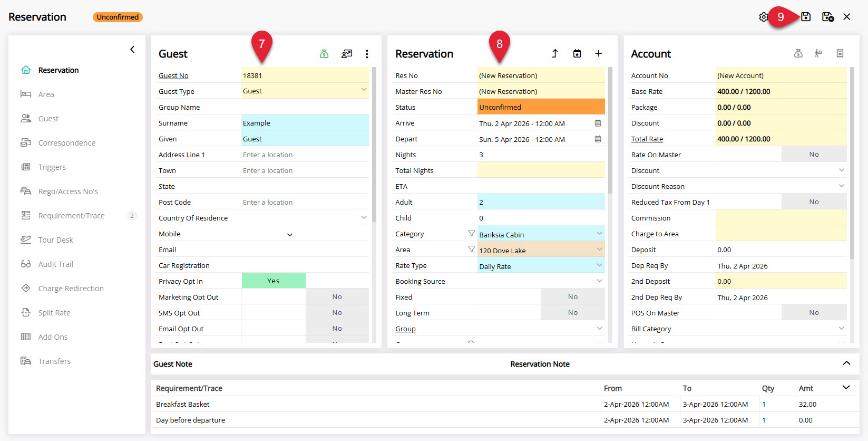Close the Reservation screen with X
This screenshot has width=868, height=441.
tap(847, 17)
